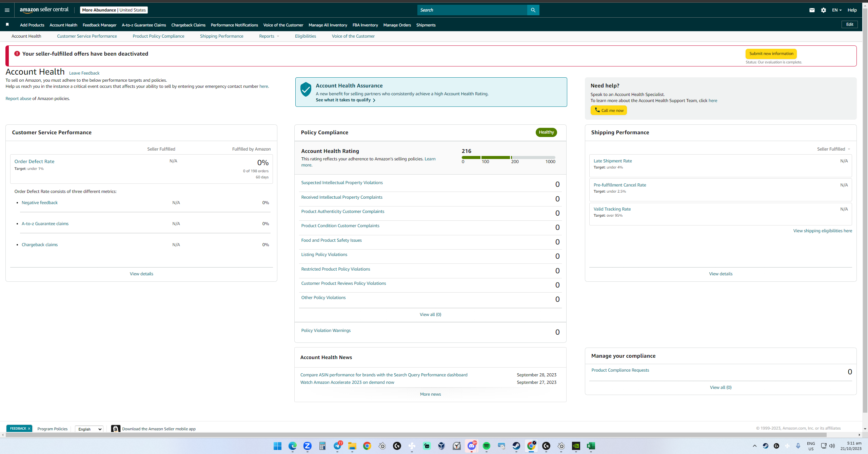Click the bookmark icon in the favorites bar
868x454 pixels.
tap(7, 25)
